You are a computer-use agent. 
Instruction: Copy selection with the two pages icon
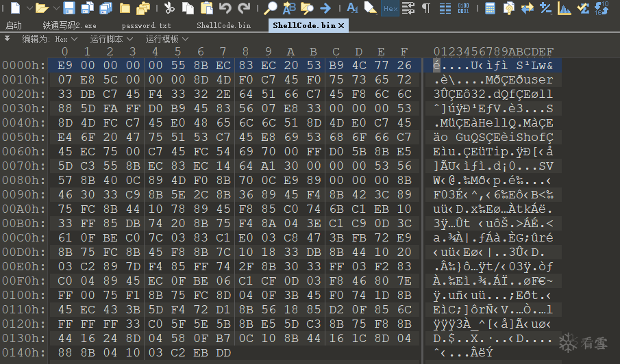(x=188, y=8)
